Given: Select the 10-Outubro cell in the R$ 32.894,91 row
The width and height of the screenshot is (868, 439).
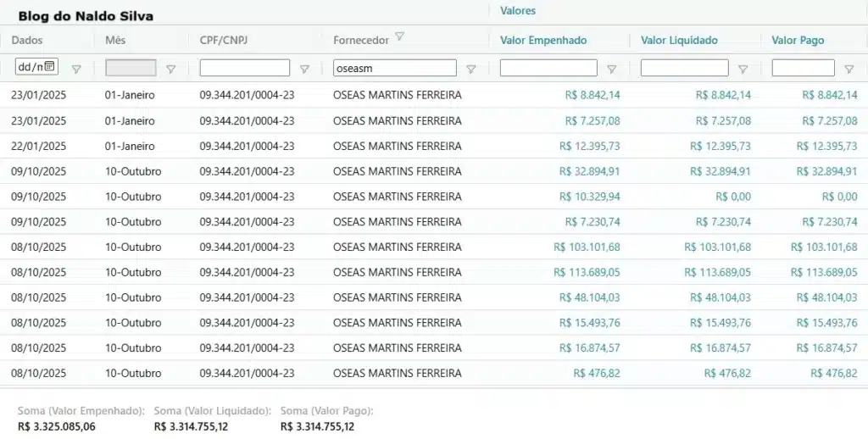Looking at the screenshot, I should [x=133, y=171].
